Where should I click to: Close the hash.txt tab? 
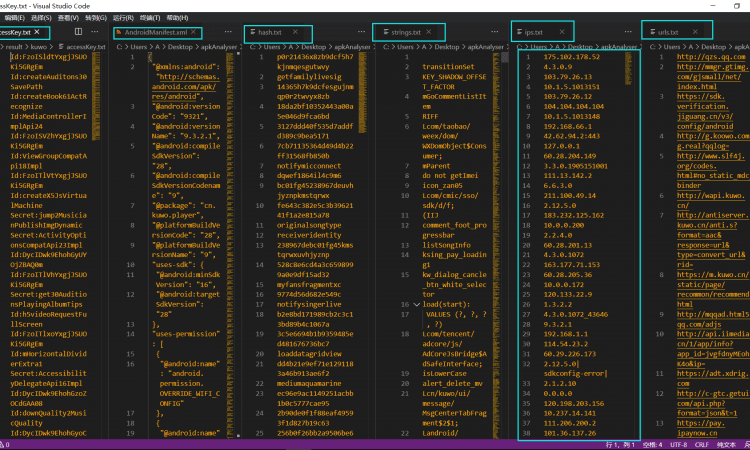tap(296, 32)
